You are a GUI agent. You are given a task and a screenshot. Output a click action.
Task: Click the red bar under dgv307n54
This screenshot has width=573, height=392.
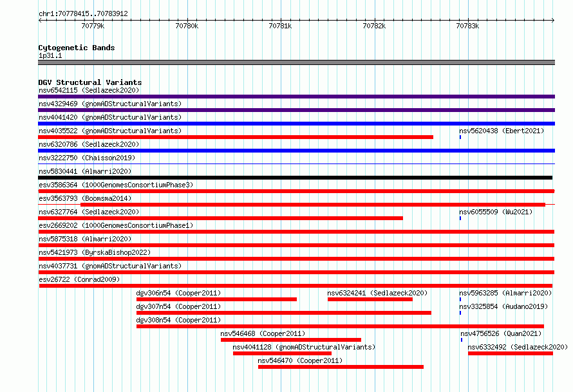283,313
